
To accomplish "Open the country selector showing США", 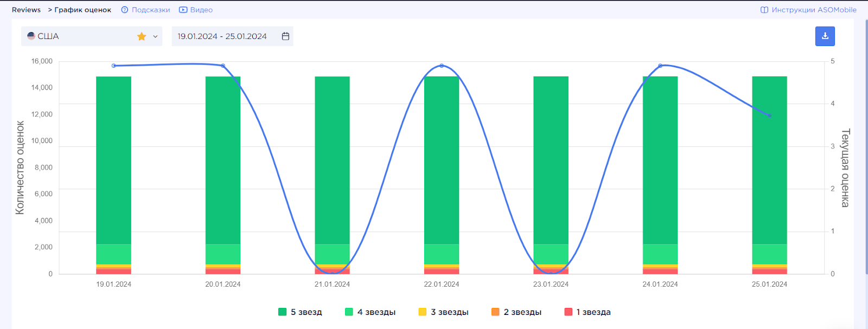I will [x=92, y=36].
